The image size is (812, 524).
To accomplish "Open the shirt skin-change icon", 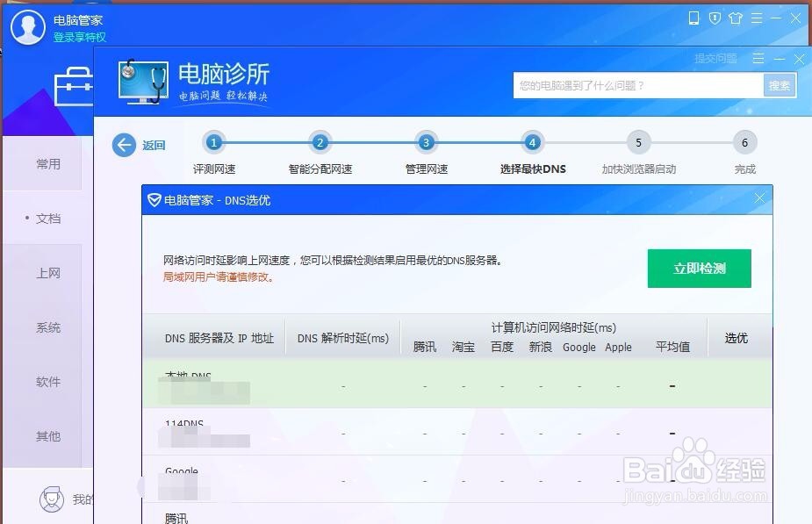I will [736, 17].
